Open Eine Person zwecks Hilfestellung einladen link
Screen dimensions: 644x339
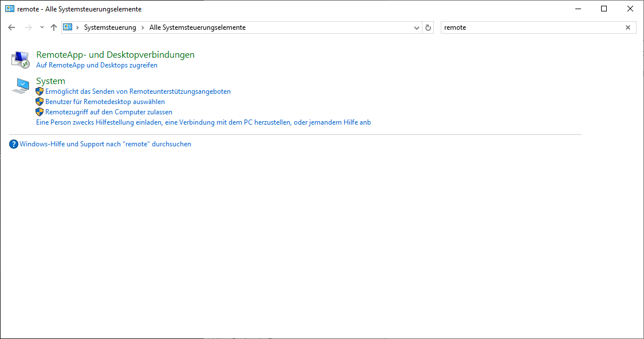click(x=203, y=122)
